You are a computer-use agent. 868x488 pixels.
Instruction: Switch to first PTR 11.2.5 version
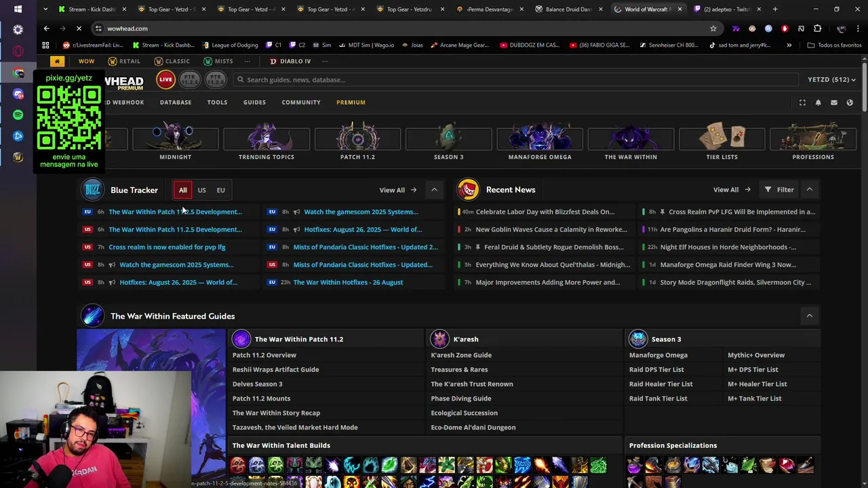point(191,79)
